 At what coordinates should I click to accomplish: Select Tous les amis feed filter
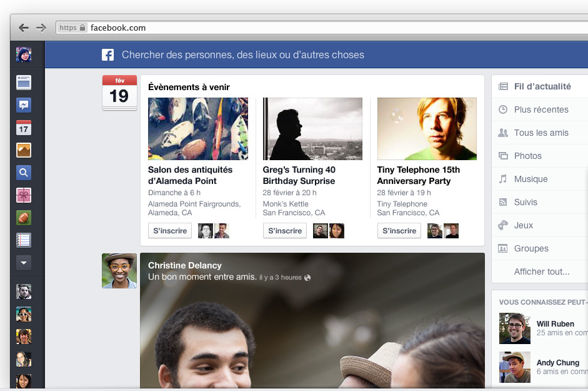pyautogui.click(x=541, y=133)
